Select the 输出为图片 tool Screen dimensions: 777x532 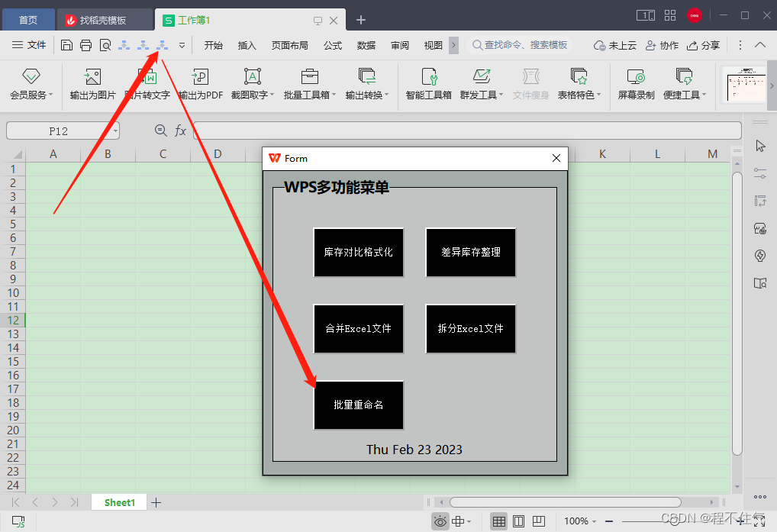pos(92,84)
